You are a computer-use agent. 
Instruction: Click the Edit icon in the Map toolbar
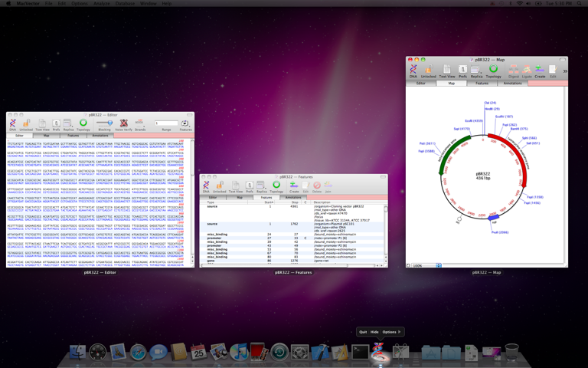pyautogui.click(x=553, y=70)
